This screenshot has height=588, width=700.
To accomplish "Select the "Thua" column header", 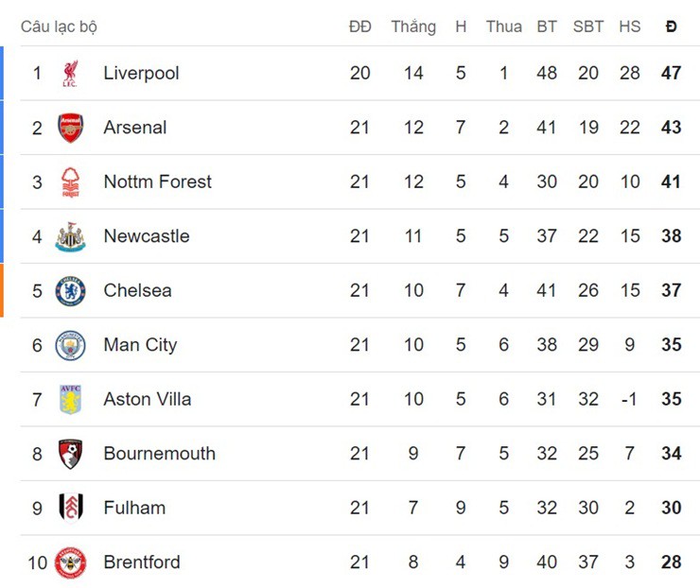I will coord(503,26).
